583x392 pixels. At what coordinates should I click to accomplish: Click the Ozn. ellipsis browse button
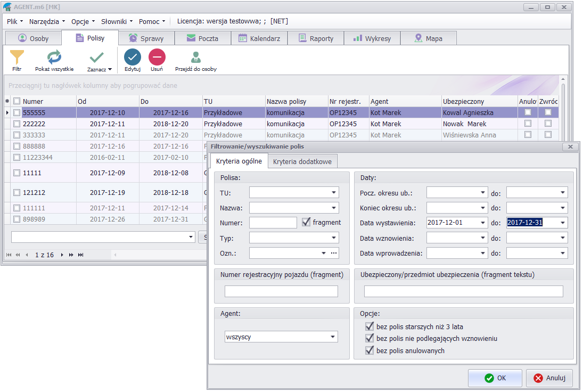[x=334, y=253]
